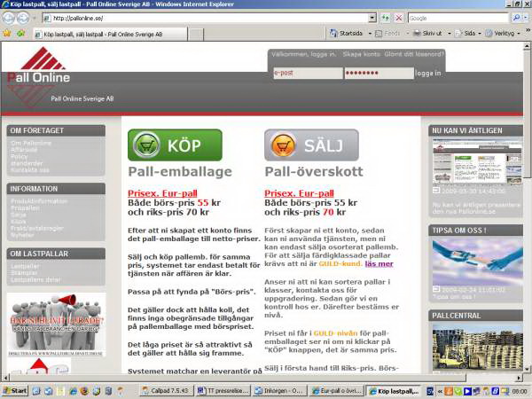Switch to Eur-pall o övri taskbar window
The height and width of the screenshot is (399, 532).
337,391
